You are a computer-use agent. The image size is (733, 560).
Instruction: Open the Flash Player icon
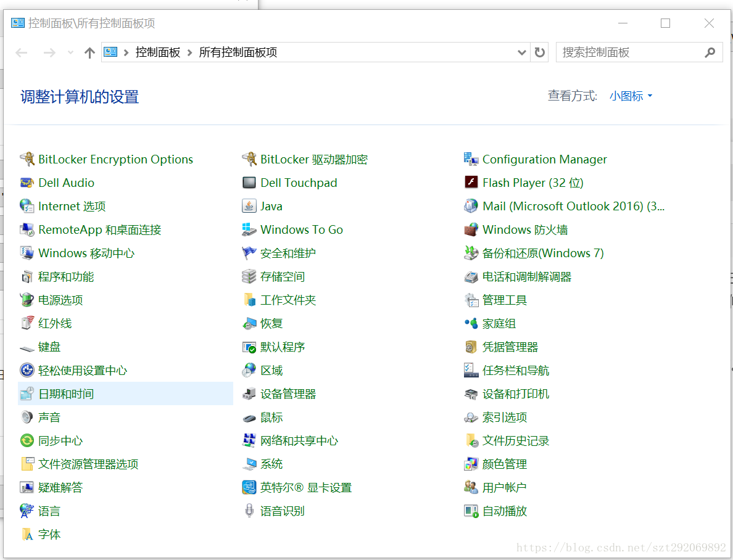pyautogui.click(x=471, y=183)
